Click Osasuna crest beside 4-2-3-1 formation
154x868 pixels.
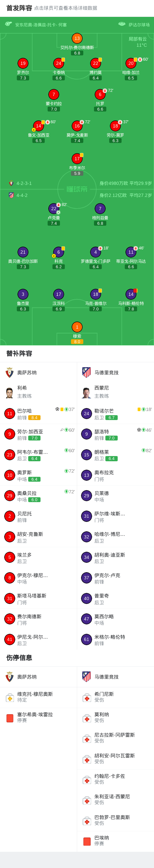pos(11,183)
